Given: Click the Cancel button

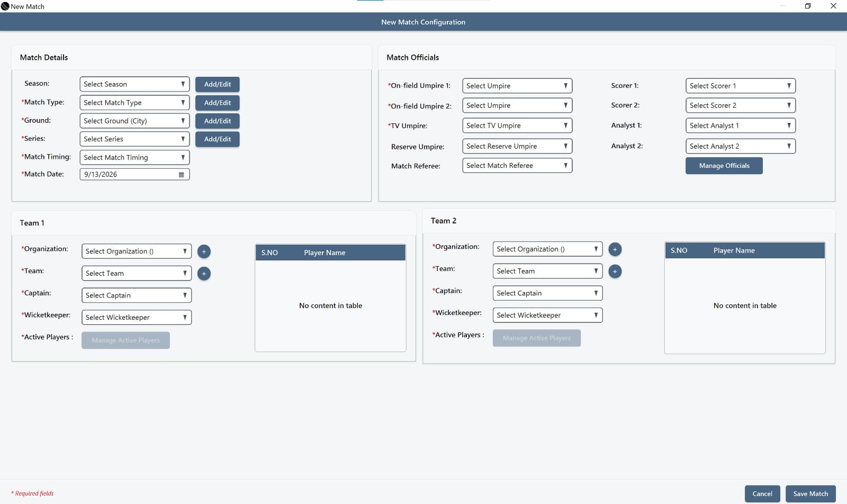Looking at the screenshot, I should click(x=762, y=494).
